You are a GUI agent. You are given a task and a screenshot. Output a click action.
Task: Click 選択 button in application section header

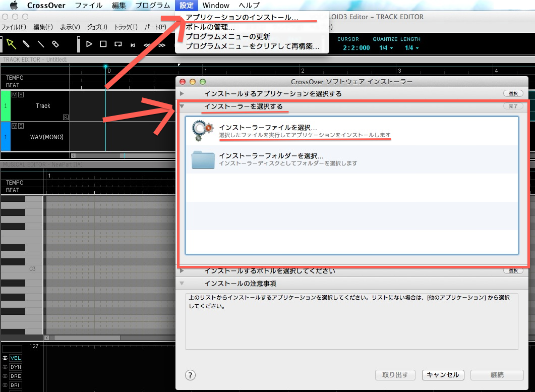pyautogui.click(x=513, y=93)
